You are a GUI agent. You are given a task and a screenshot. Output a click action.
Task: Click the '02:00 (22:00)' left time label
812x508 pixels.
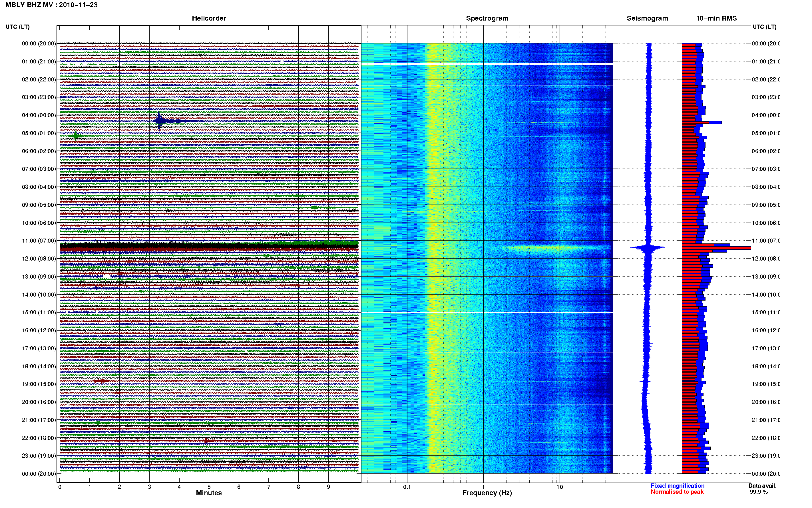tap(39, 79)
